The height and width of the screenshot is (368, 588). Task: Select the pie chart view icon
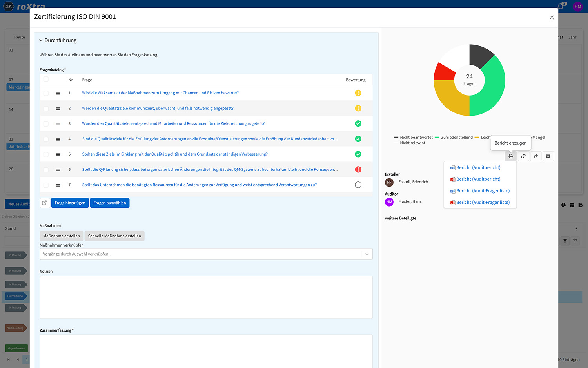click(563, 205)
